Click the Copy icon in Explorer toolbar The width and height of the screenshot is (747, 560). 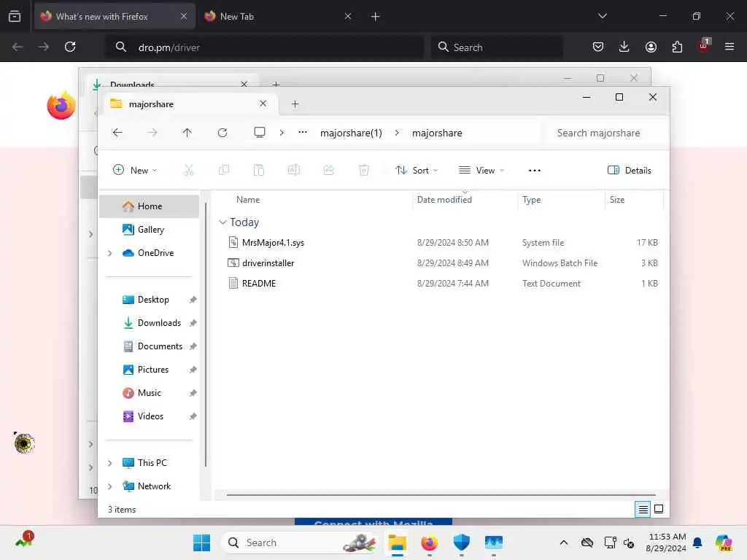coord(223,170)
